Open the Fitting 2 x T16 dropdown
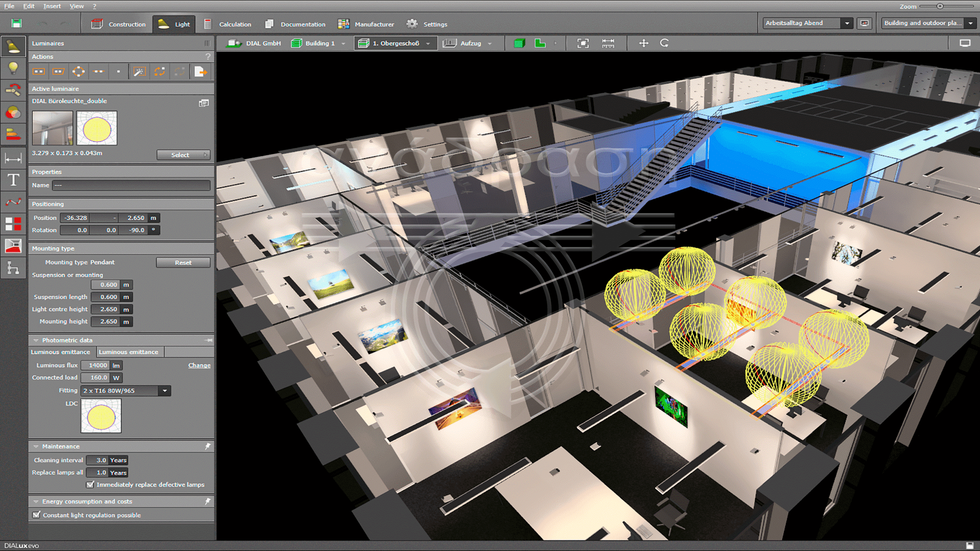This screenshot has width=980, height=551. [165, 391]
